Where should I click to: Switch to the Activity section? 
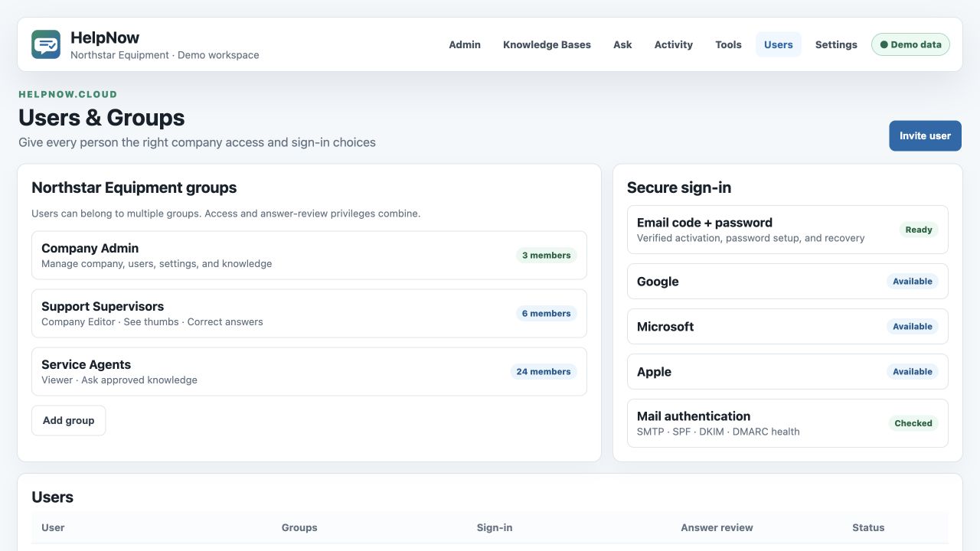pyautogui.click(x=674, y=44)
